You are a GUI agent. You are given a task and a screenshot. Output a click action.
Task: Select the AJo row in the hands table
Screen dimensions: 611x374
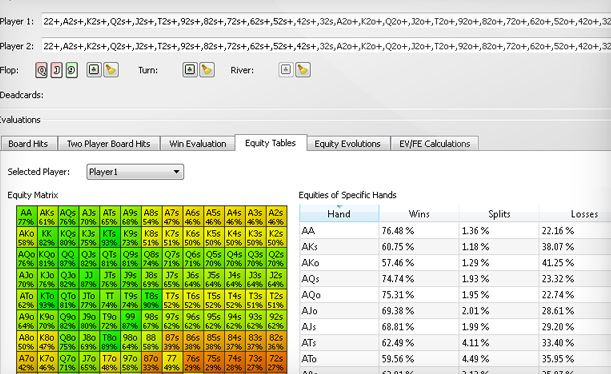click(x=455, y=310)
